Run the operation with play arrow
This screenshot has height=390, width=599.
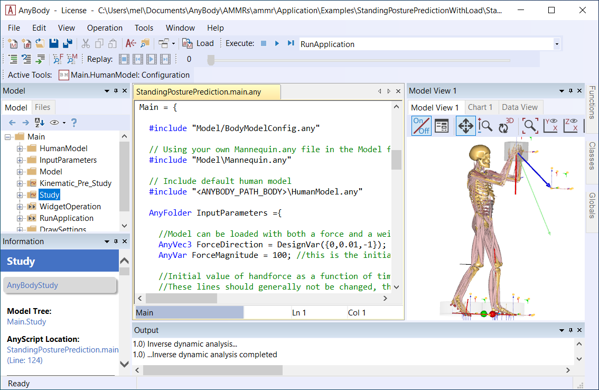coord(277,44)
